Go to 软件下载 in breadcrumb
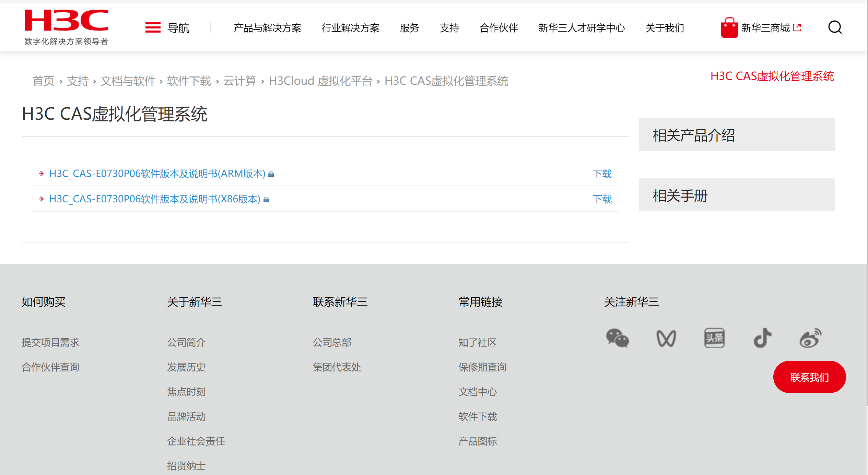 189,81
